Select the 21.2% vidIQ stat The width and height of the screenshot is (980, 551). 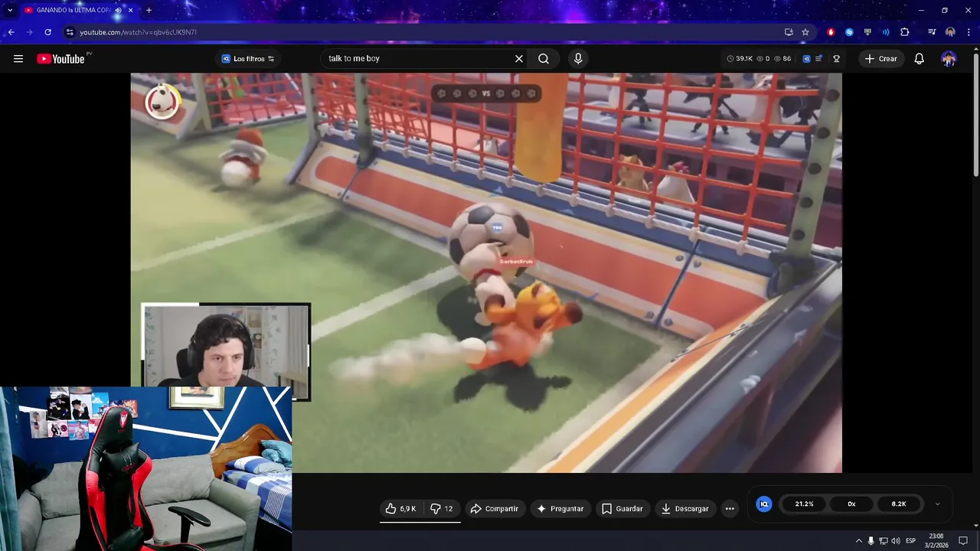804,504
